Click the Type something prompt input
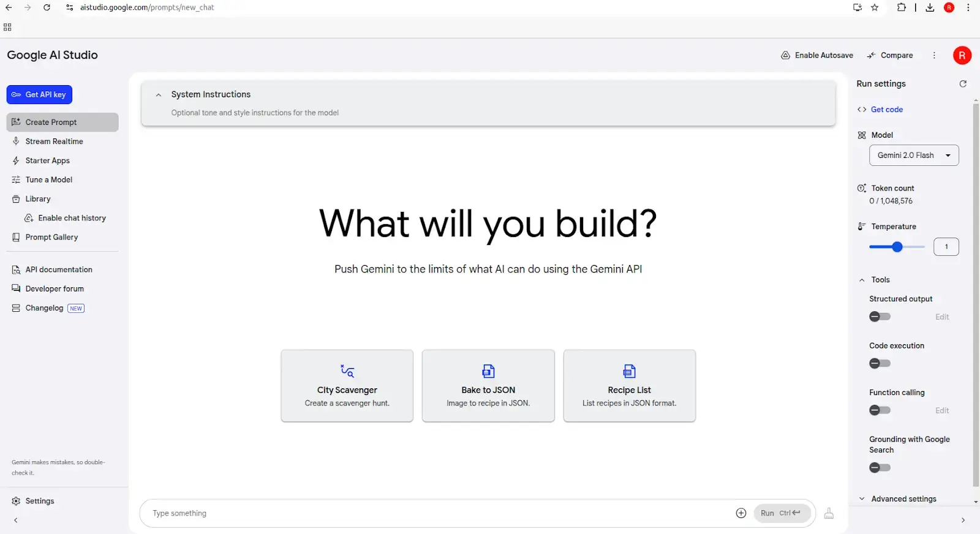This screenshot has width=980, height=534. (x=440, y=513)
